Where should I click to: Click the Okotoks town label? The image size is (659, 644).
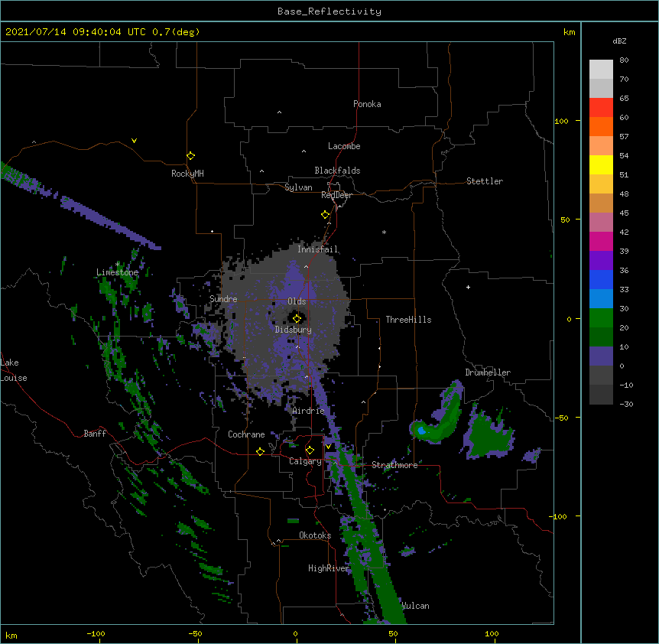pos(315,535)
